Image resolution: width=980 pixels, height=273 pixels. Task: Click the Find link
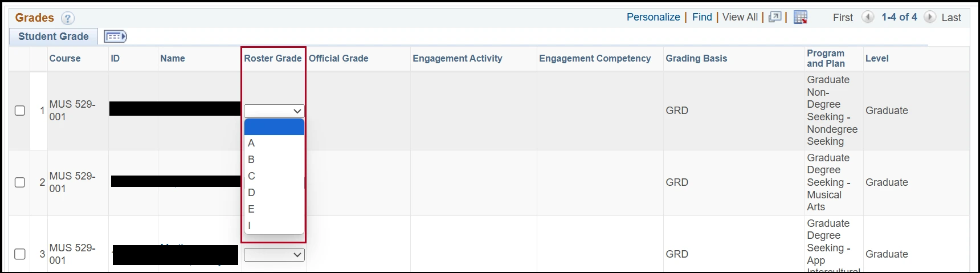click(x=702, y=17)
